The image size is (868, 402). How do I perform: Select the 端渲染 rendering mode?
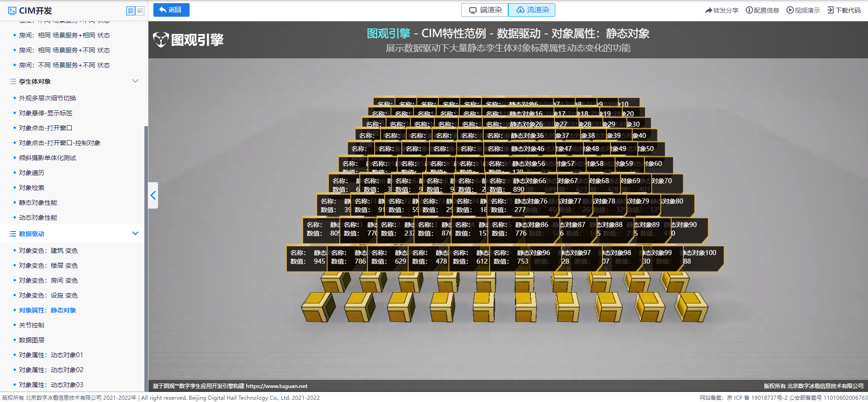tap(485, 10)
